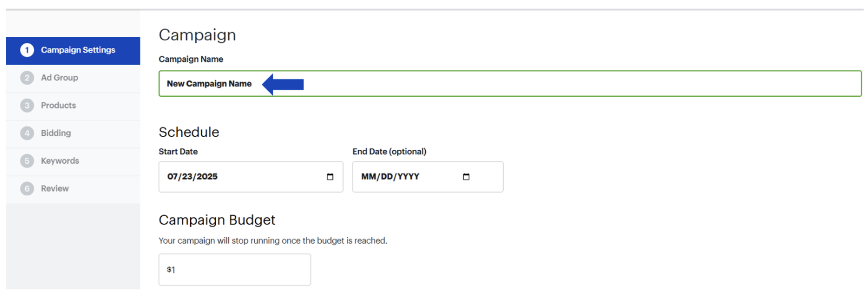This screenshot has height=296, width=868.
Task: Go to the Ad Group step label
Action: coord(60,78)
